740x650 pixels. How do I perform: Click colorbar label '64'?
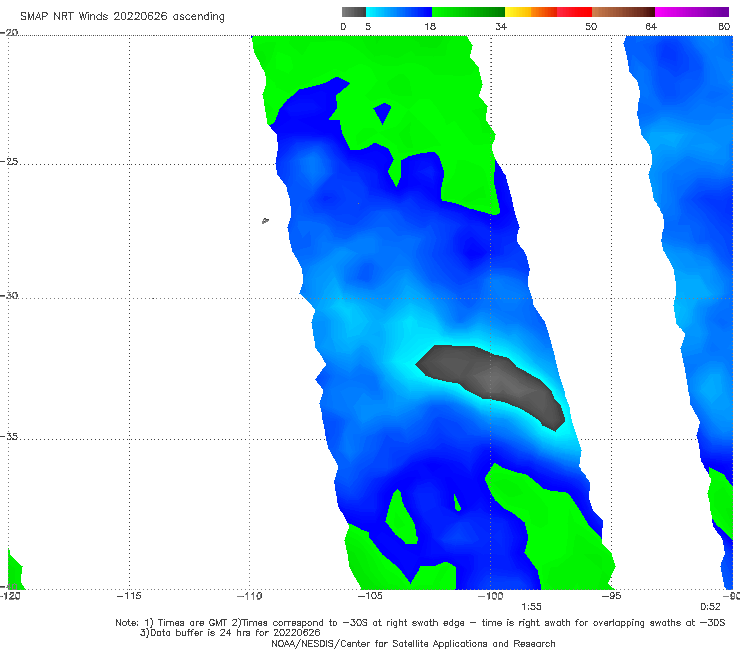click(651, 26)
